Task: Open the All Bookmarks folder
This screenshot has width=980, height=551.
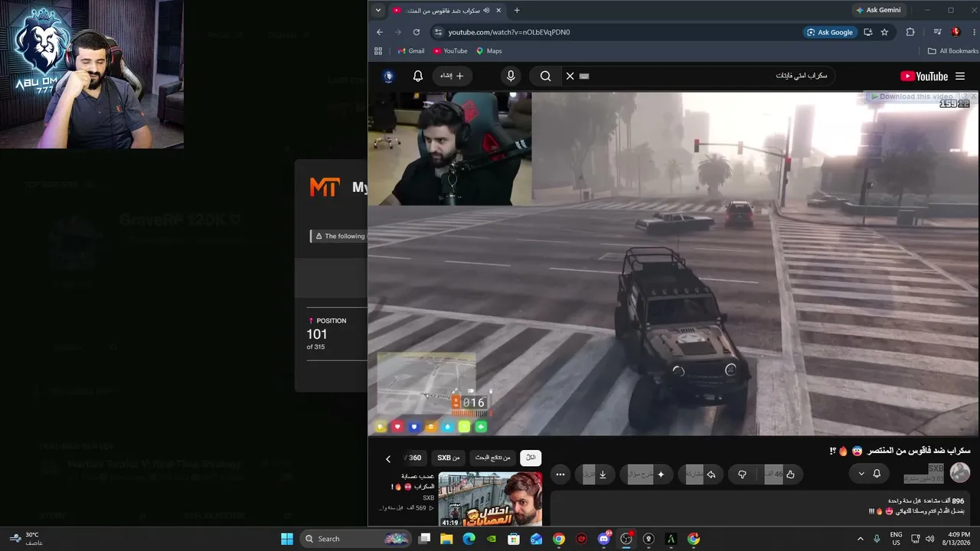Action: click(x=952, y=51)
